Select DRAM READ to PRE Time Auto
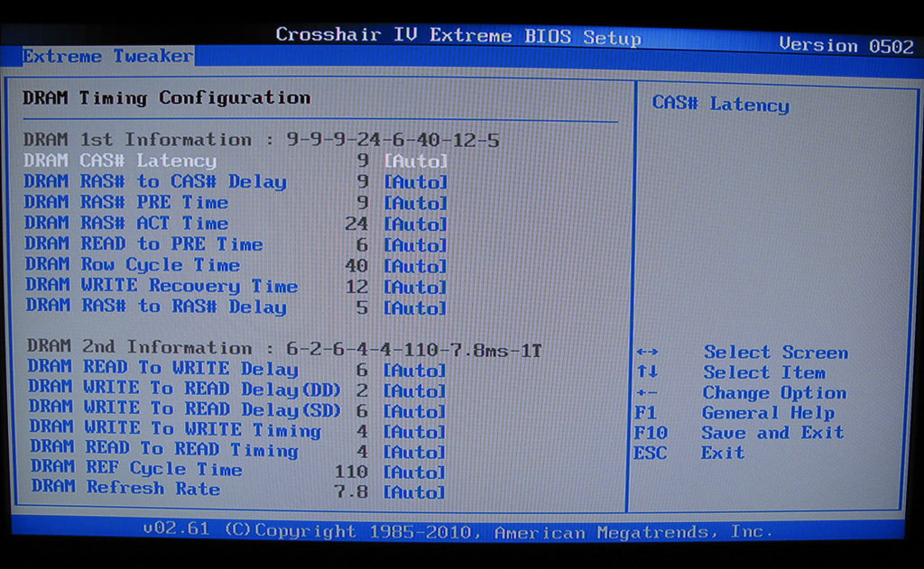 pos(415,245)
